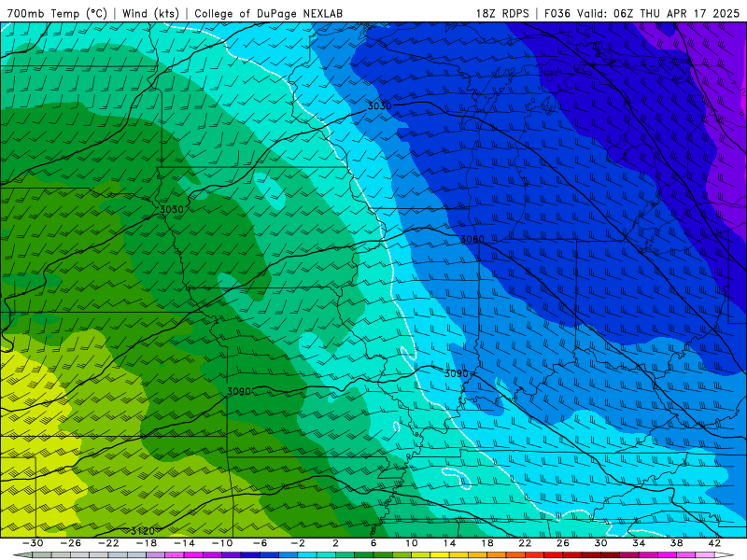The width and height of the screenshot is (747, 560).
Task: Click the "34" color scale label
Action: 639,543
